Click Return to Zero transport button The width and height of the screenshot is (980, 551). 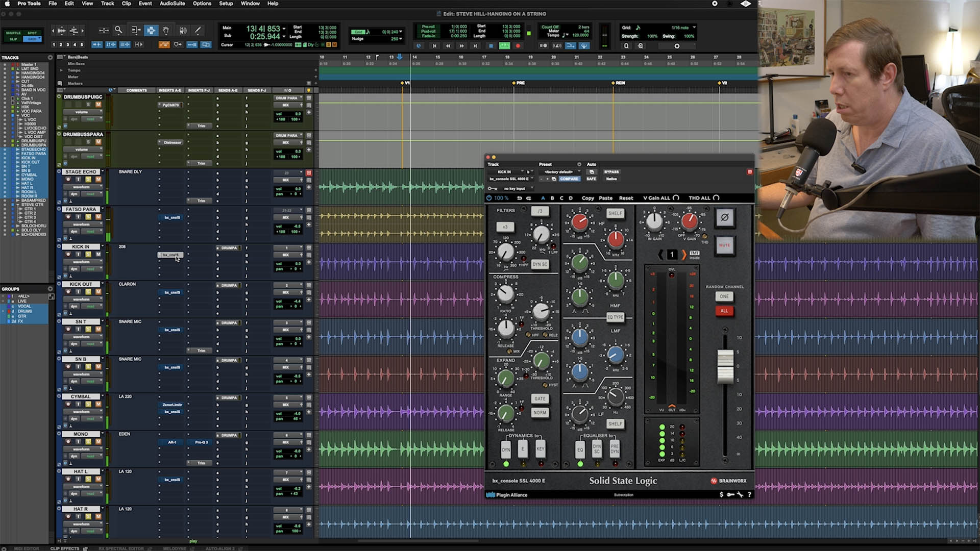click(x=434, y=46)
